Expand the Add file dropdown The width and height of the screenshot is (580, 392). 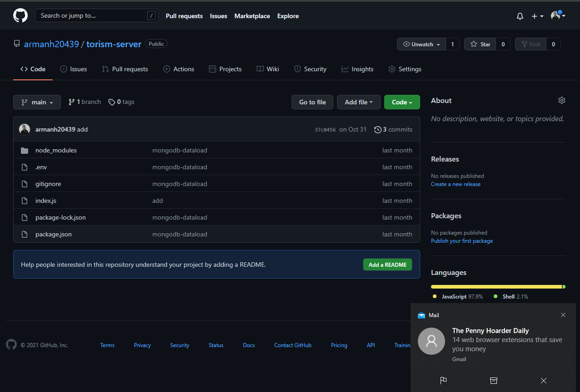[x=358, y=102]
